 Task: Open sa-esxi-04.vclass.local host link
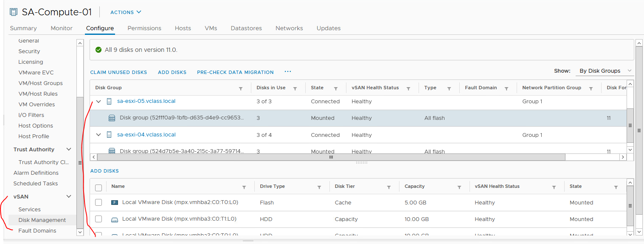pos(146,135)
